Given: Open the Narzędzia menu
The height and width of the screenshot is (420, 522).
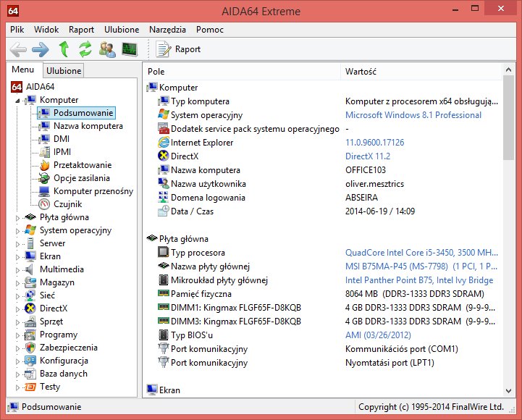Looking at the screenshot, I should 167,30.
